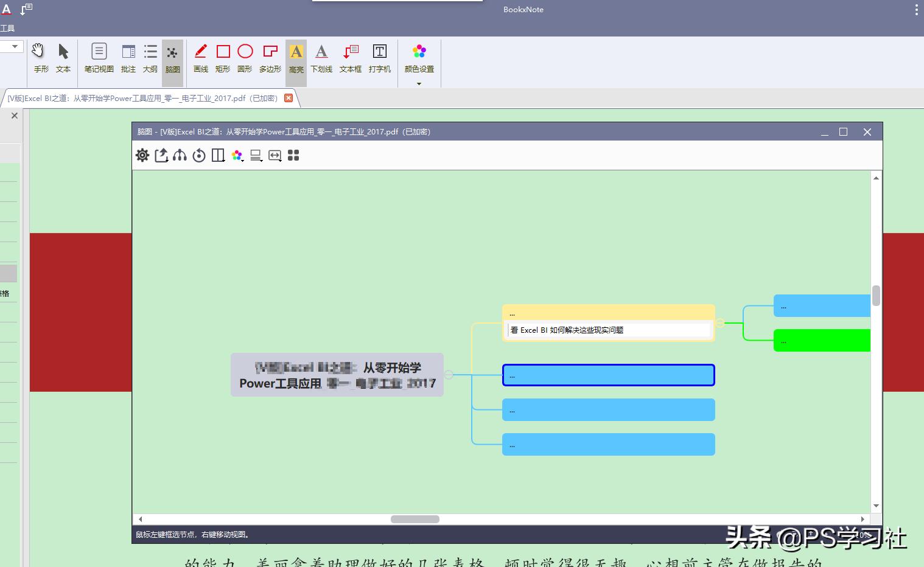The height and width of the screenshot is (567, 924).
Task: Open the 大纲 outline panel
Action: pyautogui.click(x=150, y=58)
